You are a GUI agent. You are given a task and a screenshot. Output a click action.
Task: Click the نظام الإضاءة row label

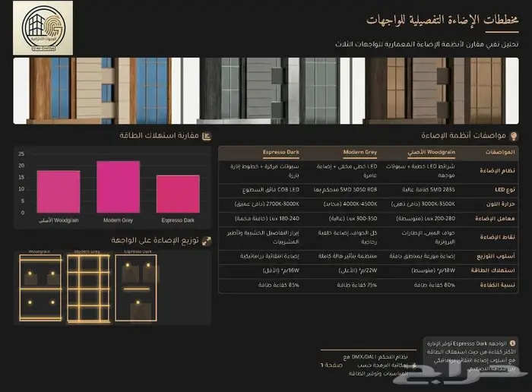(x=497, y=171)
